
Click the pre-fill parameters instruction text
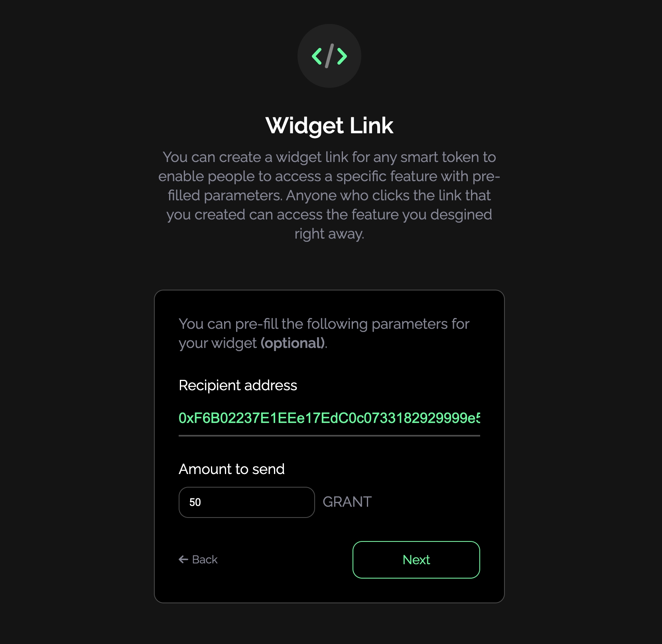[x=324, y=334]
